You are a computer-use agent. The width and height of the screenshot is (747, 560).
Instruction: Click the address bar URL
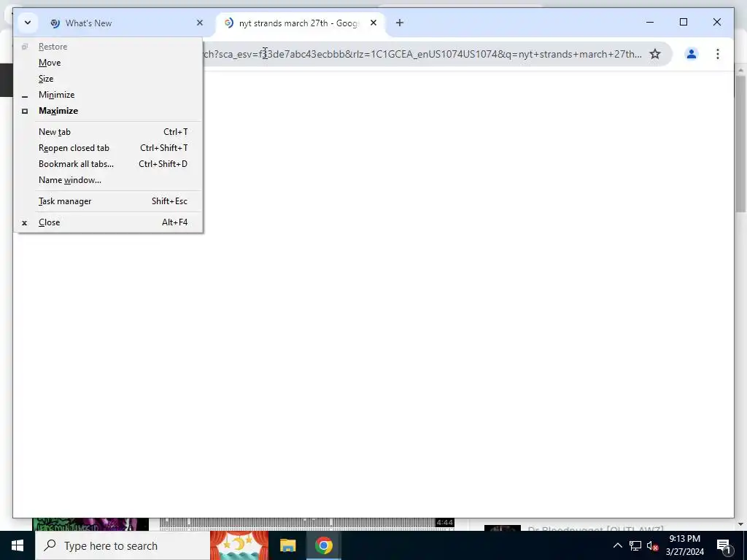click(x=422, y=54)
